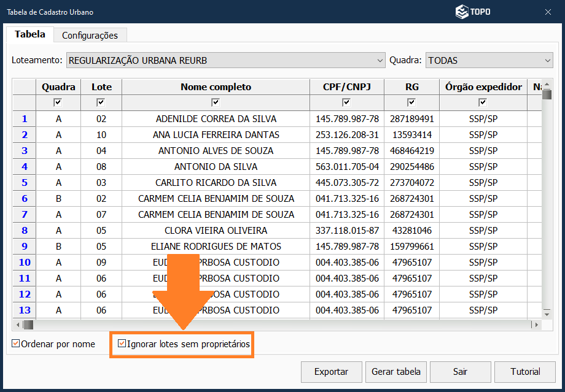Disable Ordenar por nome option
565x392 pixels.
[17, 344]
